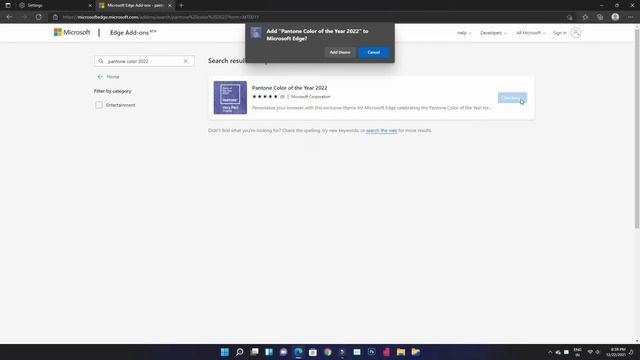Image resolution: width=640 pixels, height=360 pixels.
Task: Clear the search text with the X
Action: point(185,61)
